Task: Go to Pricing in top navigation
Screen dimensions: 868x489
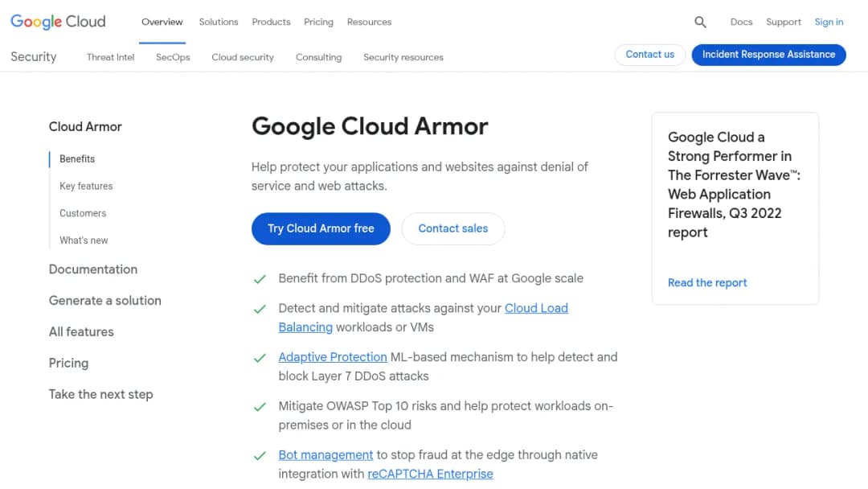Action: 318,23
